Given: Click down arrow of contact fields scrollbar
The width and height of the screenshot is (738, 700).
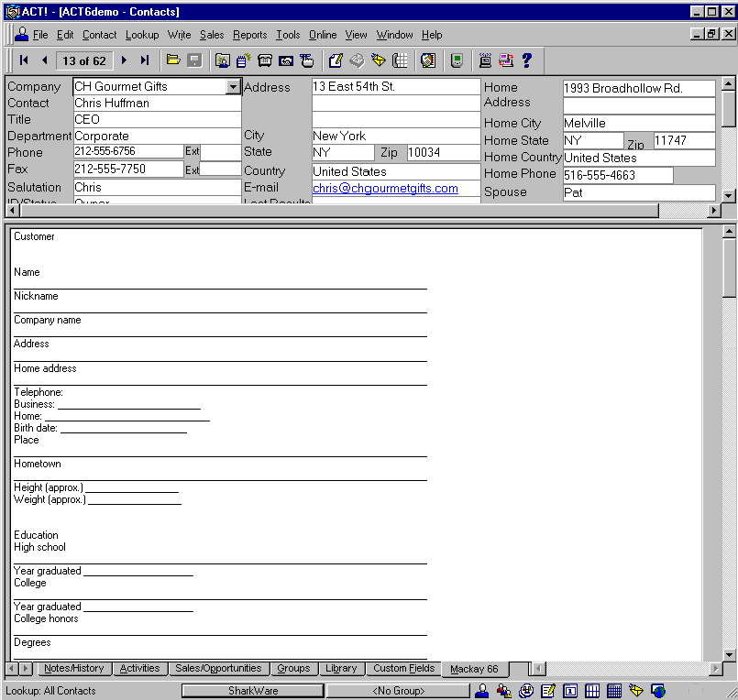Looking at the screenshot, I should [x=729, y=196].
